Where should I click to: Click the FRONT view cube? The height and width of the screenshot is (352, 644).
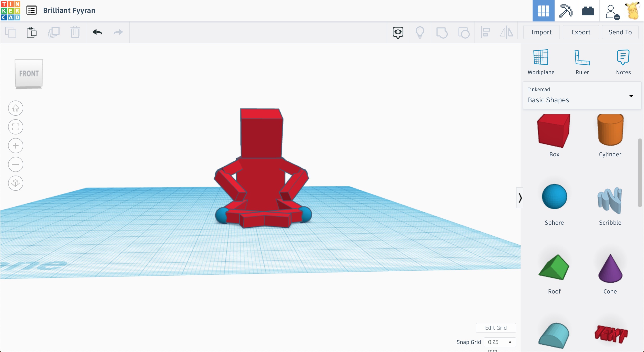click(x=29, y=73)
